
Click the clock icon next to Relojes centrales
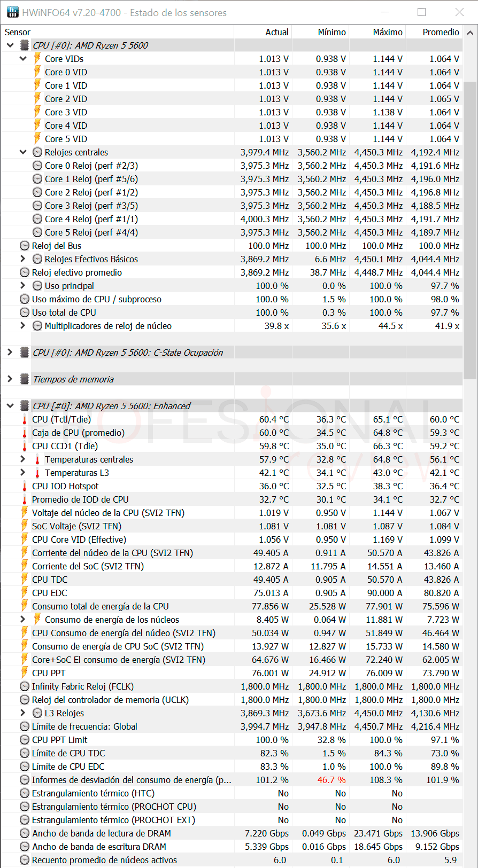[x=37, y=152]
